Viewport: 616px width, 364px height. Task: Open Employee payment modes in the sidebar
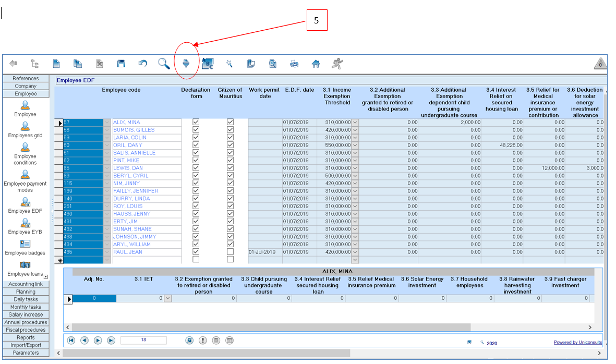pyautogui.click(x=25, y=181)
